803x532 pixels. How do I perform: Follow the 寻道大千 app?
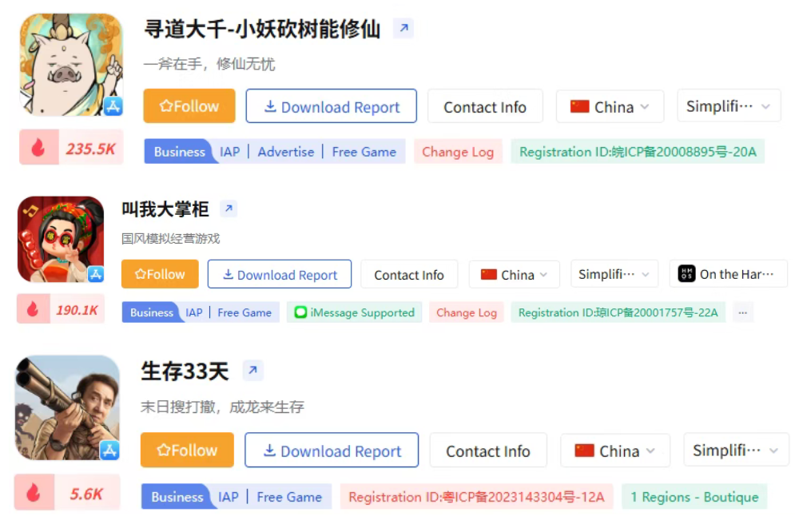coord(189,106)
